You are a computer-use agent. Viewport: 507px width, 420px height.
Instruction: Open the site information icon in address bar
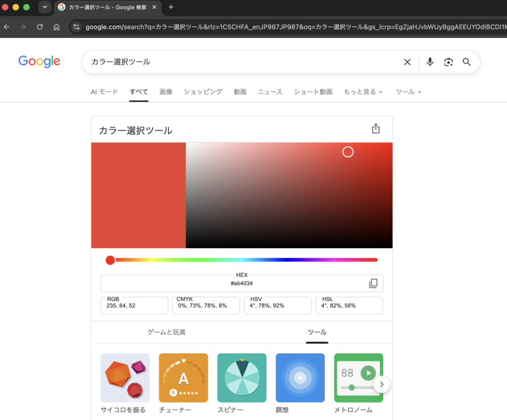coord(77,27)
